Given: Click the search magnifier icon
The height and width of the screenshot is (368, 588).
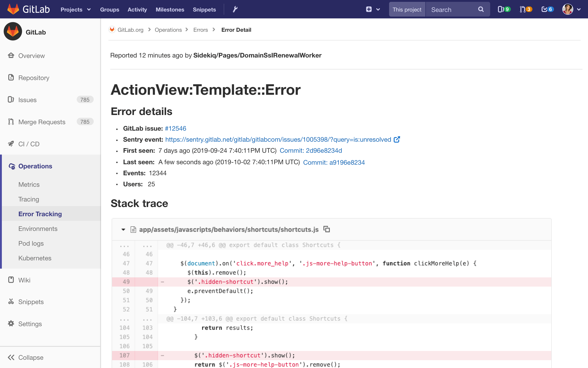Looking at the screenshot, I should tap(481, 9).
